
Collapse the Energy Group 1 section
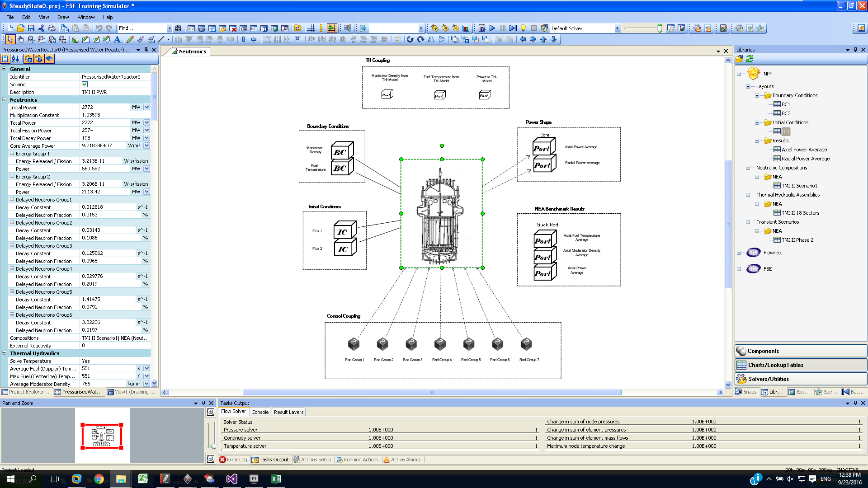click(12, 154)
